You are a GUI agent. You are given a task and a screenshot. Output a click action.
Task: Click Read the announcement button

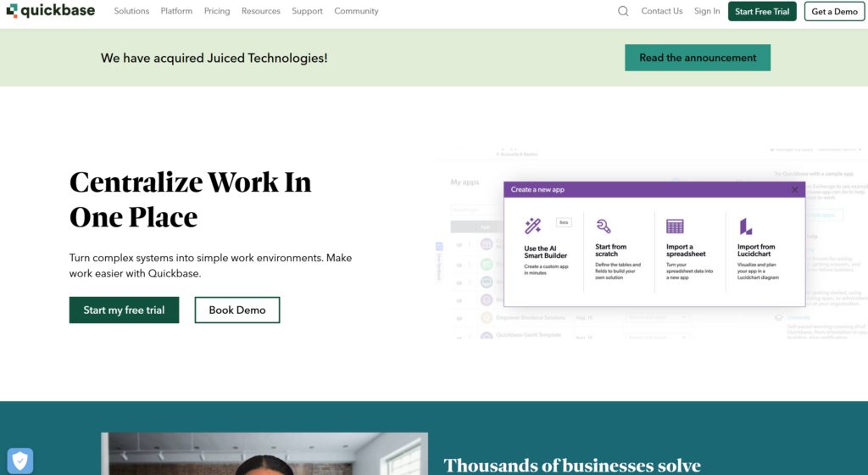tap(698, 58)
